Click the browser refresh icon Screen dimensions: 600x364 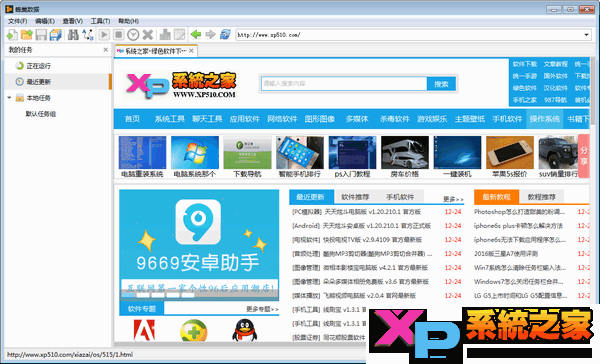(x=225, y=35)
